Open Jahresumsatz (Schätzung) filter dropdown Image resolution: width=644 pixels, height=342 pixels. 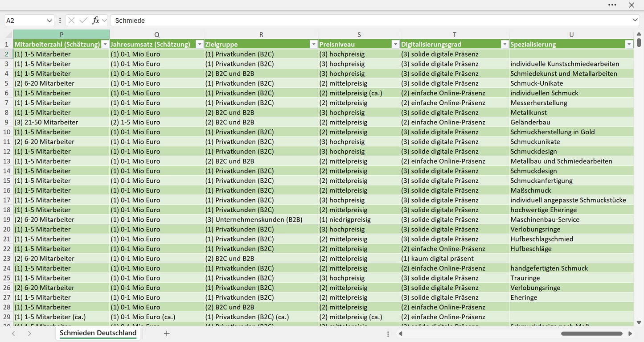[200, 44]
